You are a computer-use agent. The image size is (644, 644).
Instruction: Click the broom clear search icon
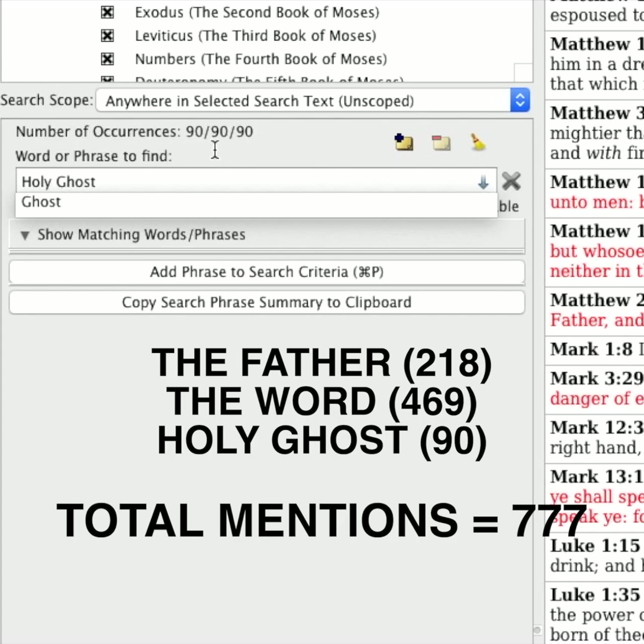[478, 142]
